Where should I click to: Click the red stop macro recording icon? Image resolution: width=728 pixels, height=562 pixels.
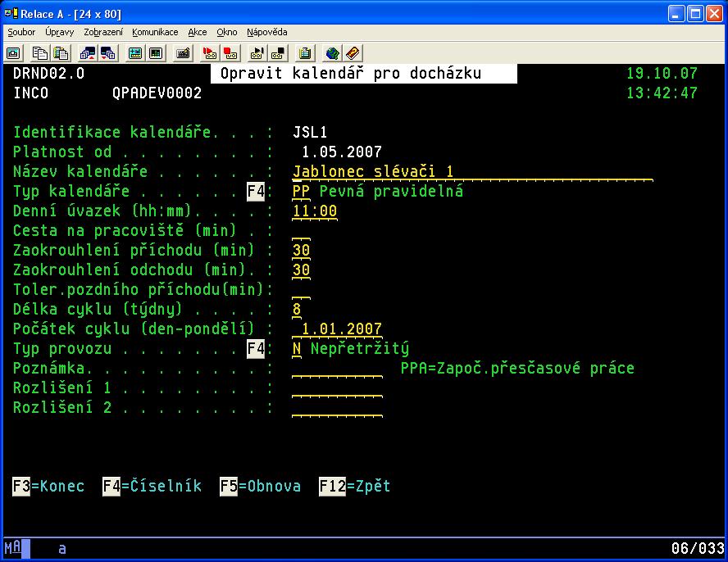230,52
